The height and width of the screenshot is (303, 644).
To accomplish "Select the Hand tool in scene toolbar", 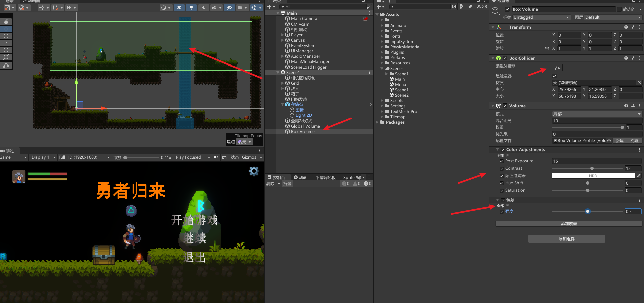I will tap(6, 22).
